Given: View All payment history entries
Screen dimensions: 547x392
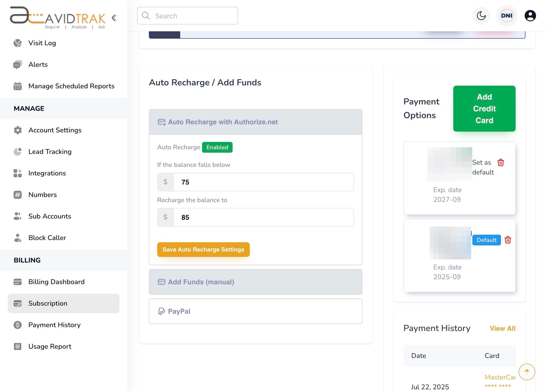Looking at the screenshot, I should (x=502, y=328).
